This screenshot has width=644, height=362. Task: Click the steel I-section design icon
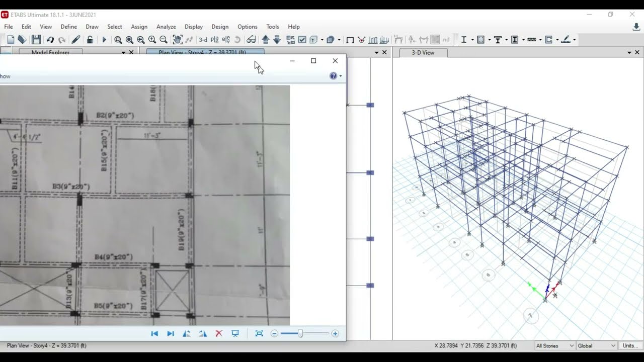(x=463, y=40)
